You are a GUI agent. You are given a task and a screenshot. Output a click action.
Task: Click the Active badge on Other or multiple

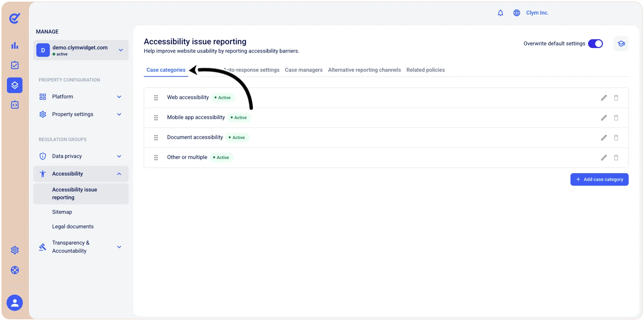(221, 158)
